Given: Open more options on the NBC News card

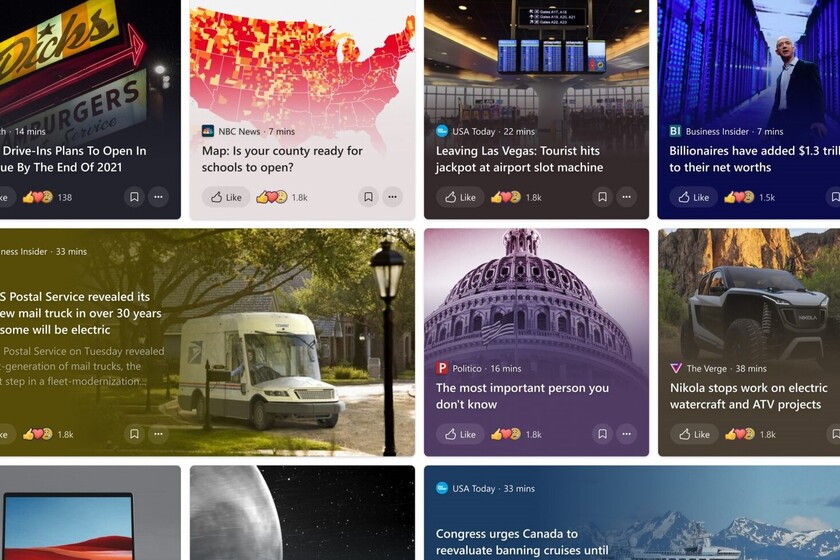Looking at the screenshot, I should click(393, 197).
